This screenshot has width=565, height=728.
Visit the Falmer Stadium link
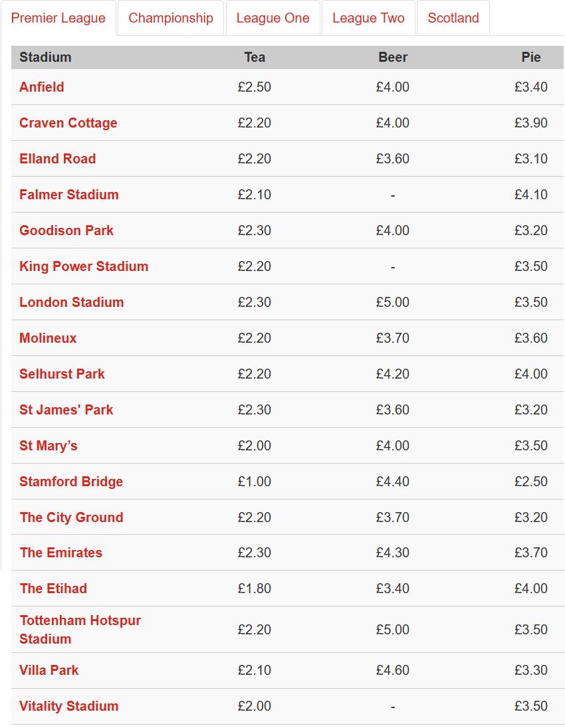tap(69, 195)
